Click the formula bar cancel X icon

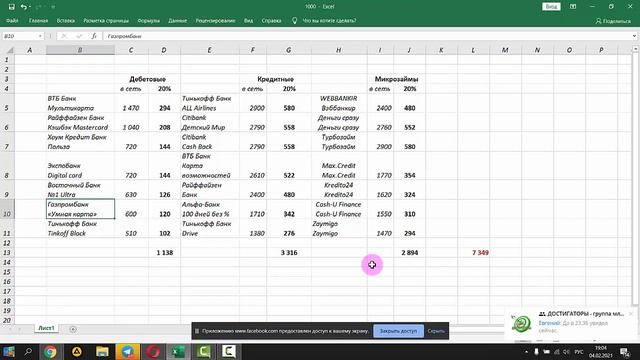pyautogui.click(x=64, y=36)
